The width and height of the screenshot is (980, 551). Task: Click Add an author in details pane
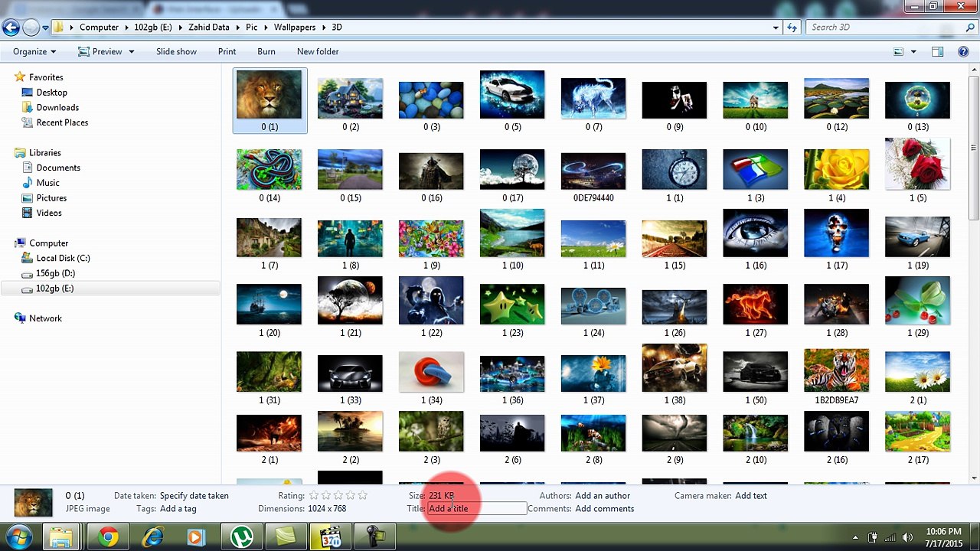(x=603, y=496)
